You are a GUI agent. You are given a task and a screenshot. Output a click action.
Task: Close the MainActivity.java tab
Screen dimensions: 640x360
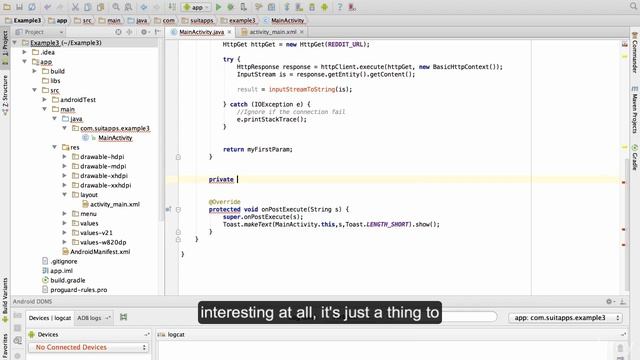(229, 32)
